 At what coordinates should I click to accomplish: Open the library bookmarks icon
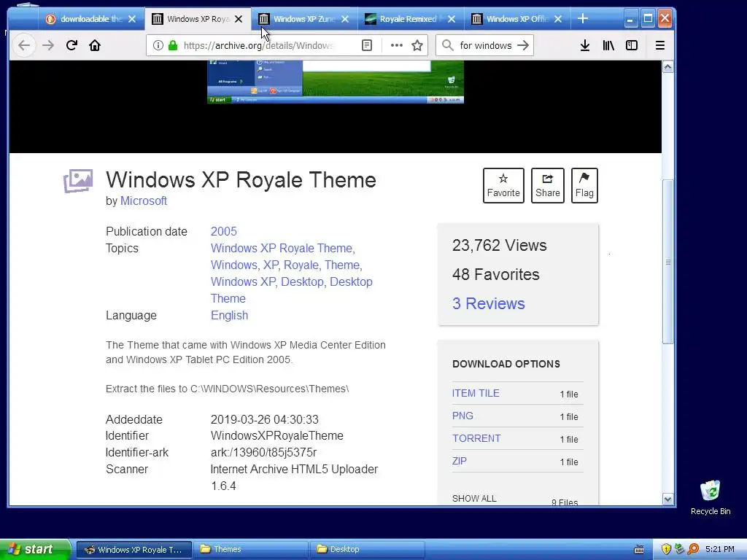608,46
